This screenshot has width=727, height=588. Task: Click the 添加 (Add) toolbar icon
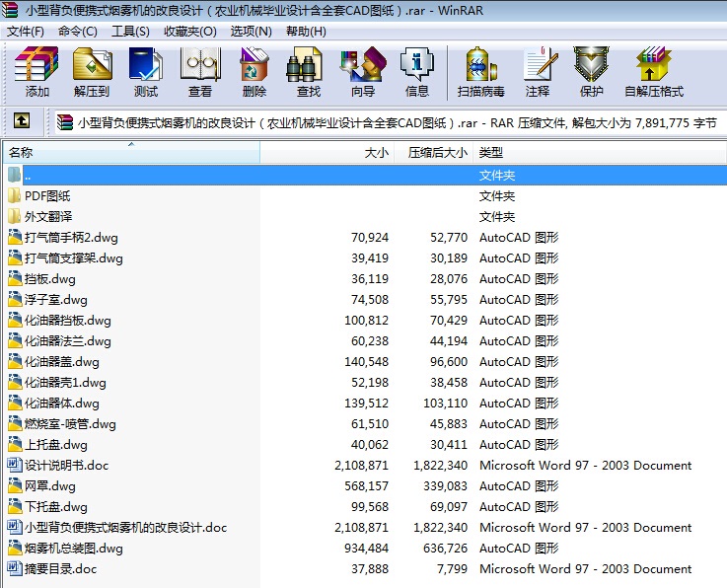pyautogui.click(x=36, y=72)
